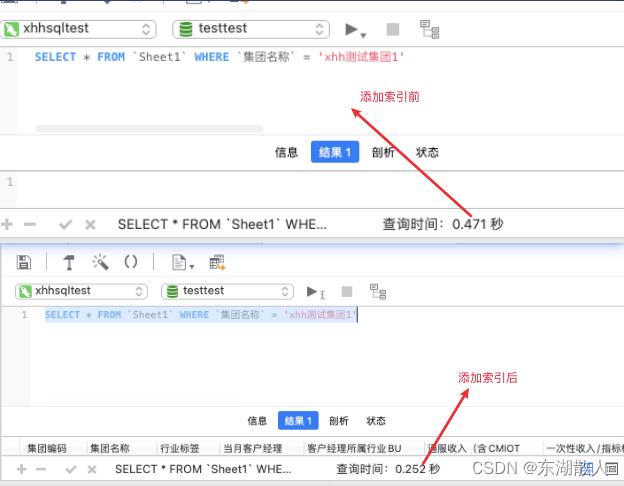Delete a record in the lower window's status bar
Viewport: 624px width, 486px height.
click(41, 469)
